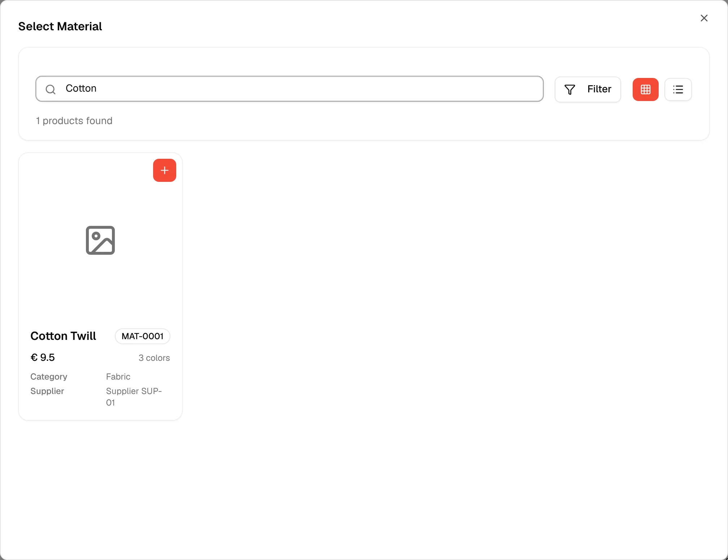Viewport: 728px width, 560px height.
Task: Click the Supplier SUP-01 value
Action: pos(134,397)
